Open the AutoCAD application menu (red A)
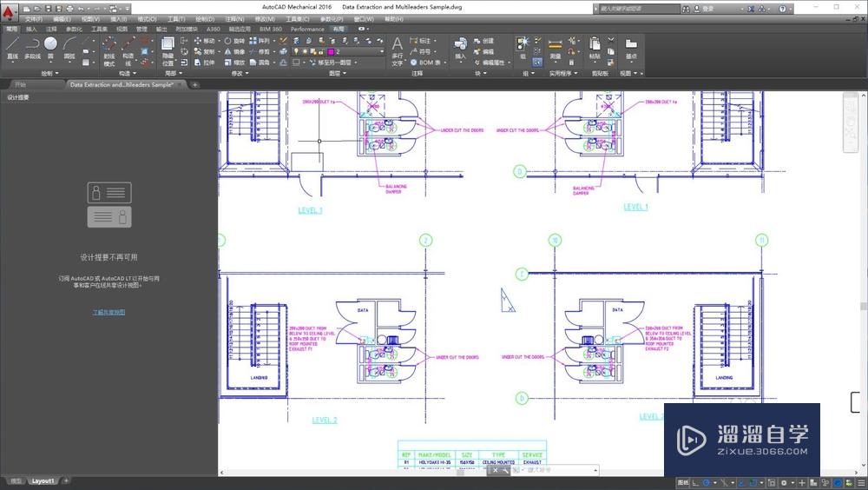The image size is (868, 490). 9,11
